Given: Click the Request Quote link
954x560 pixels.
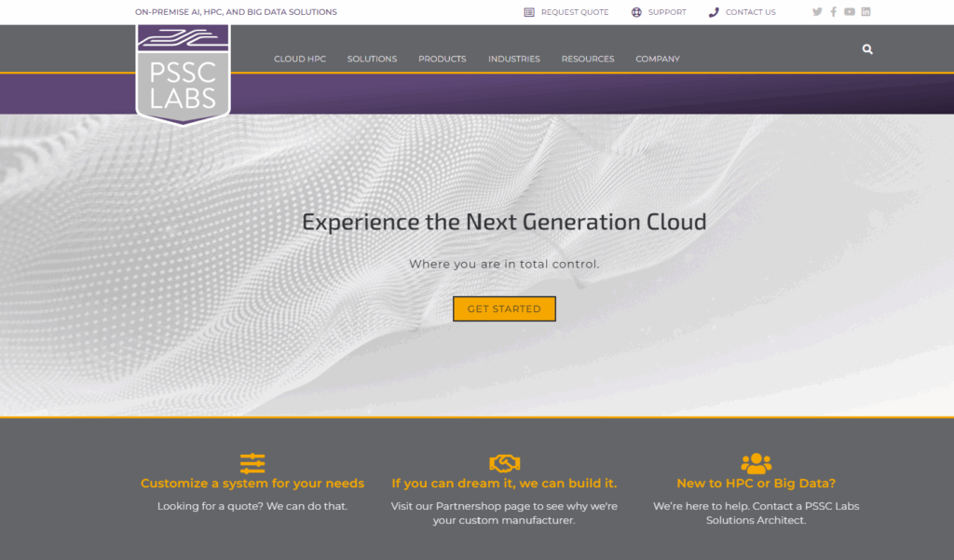Looking at the screenshot, I should click(x=566, y=12).
